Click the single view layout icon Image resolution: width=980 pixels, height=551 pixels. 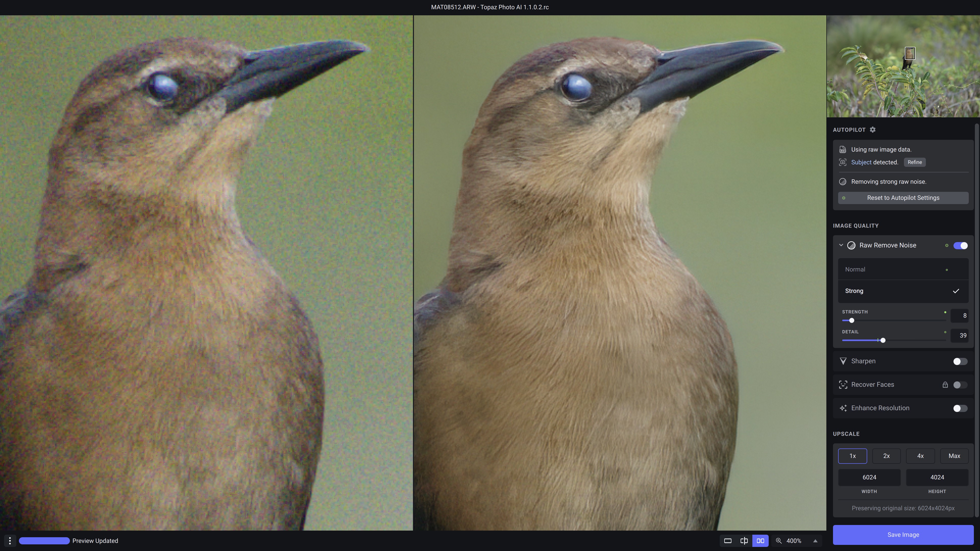[x=727, y=541]
